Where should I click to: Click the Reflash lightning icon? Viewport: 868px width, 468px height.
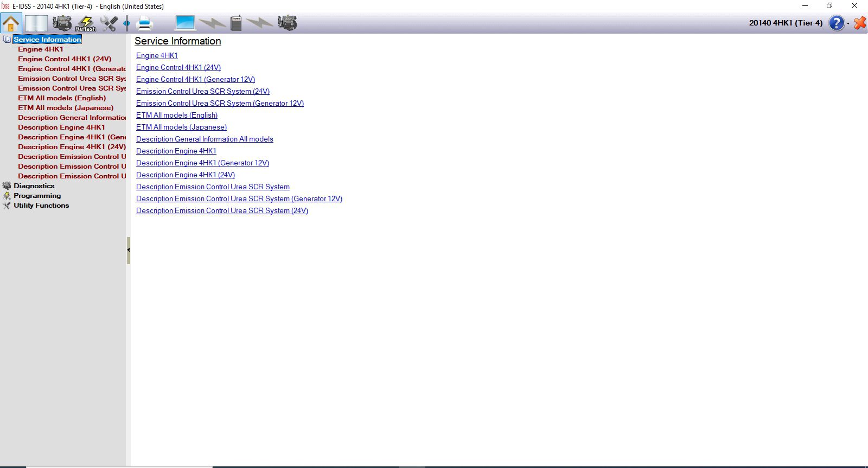(x=86, y=23)
